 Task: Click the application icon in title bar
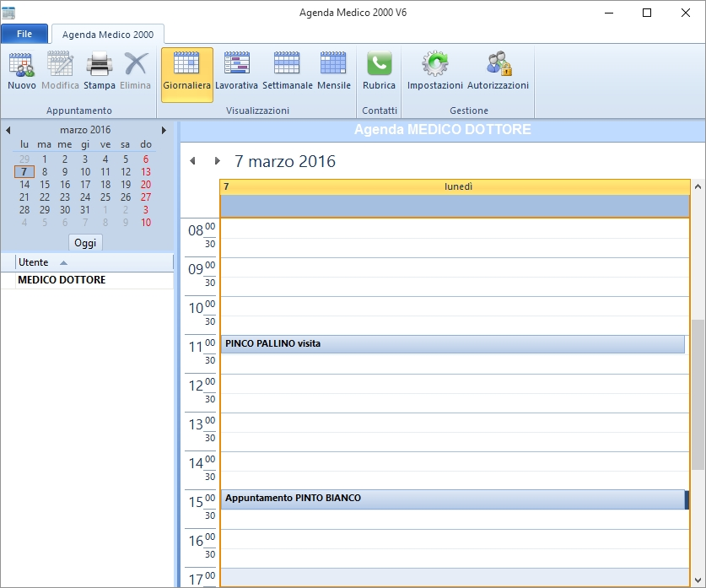pyautogui.click(x=8, y=13)
